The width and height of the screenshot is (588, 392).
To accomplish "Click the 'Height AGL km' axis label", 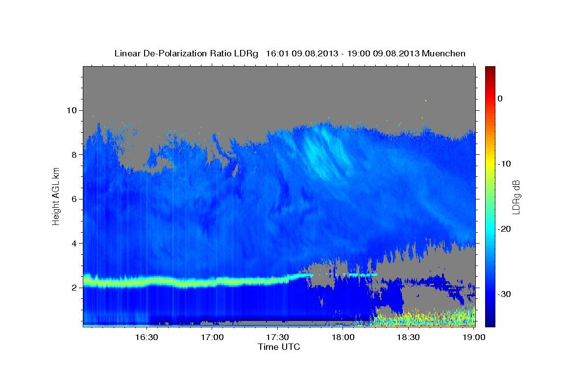I will pos(56,196).
